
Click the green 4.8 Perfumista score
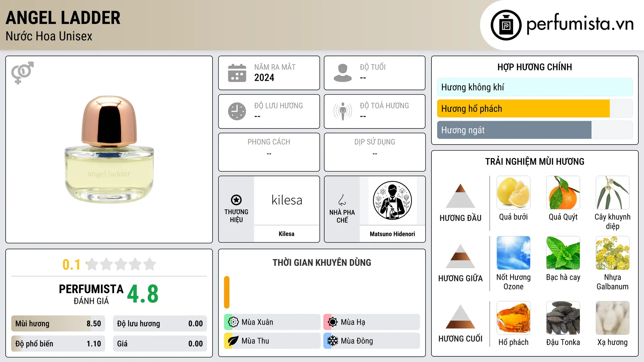(x=143, y=294)
